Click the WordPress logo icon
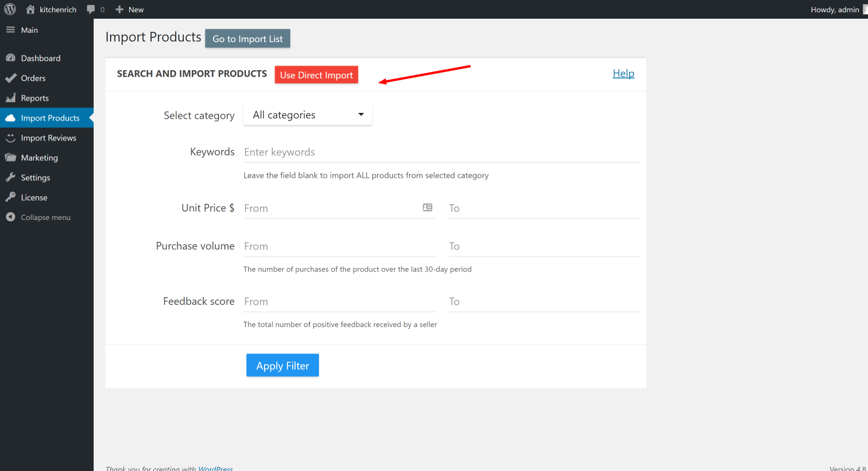This screenshot has height=471, width=868. click(x=10, y=9)
